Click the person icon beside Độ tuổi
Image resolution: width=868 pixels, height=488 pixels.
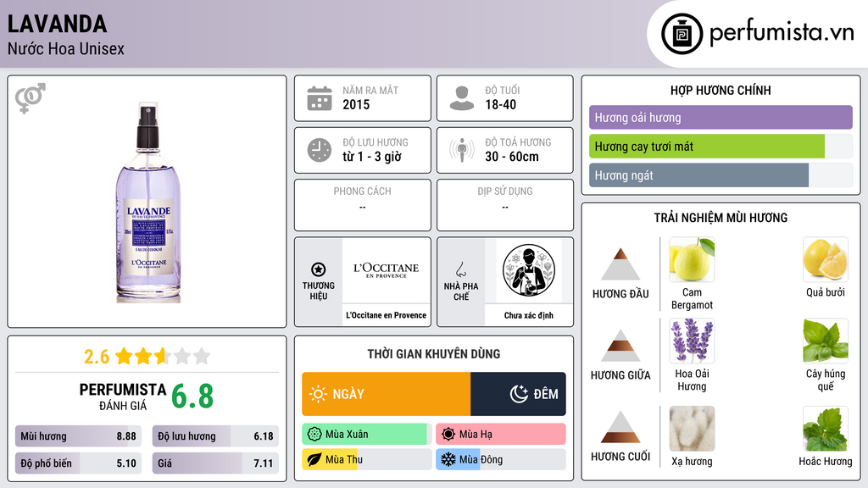pyautogui.click(x=462, y=98)
